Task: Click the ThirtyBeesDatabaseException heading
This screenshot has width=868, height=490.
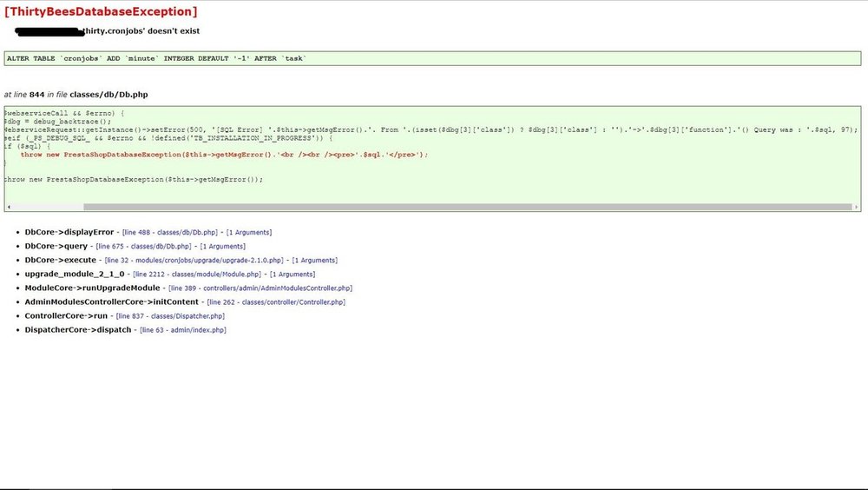Action: 100,11
